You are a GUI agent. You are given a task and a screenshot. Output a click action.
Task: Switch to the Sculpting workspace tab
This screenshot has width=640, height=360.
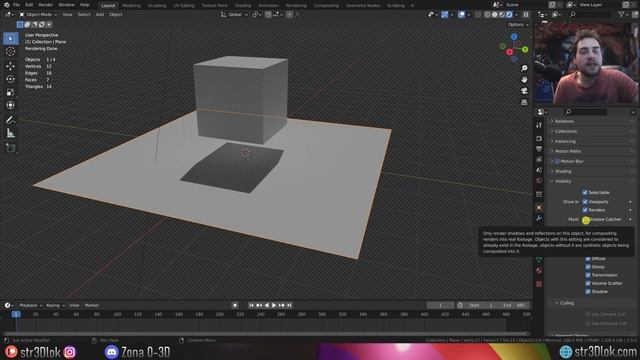tap(157, 6)
